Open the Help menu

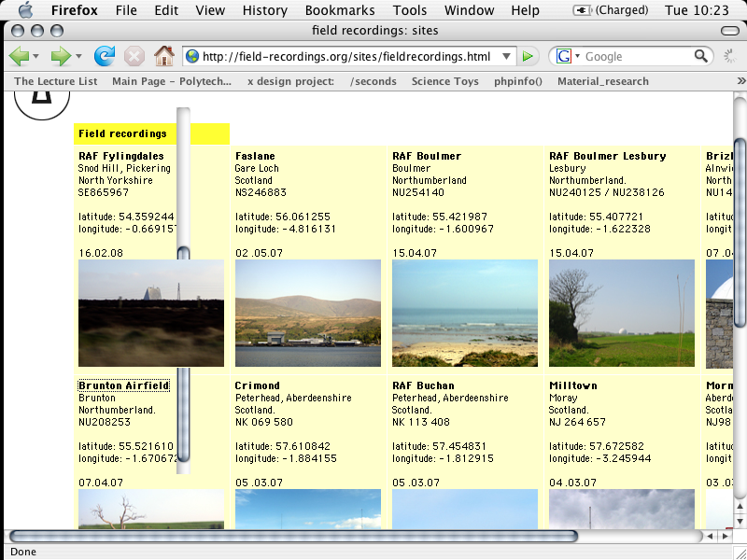point(525,10)
